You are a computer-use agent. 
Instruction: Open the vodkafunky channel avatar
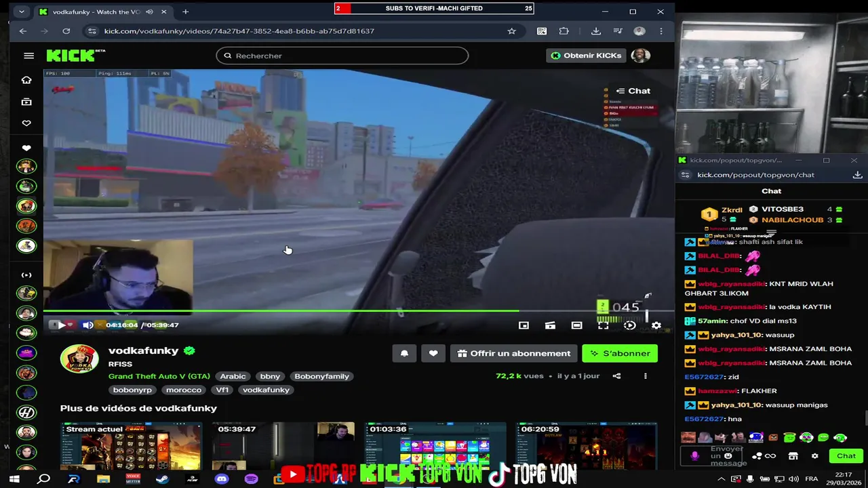pos(79,359)
